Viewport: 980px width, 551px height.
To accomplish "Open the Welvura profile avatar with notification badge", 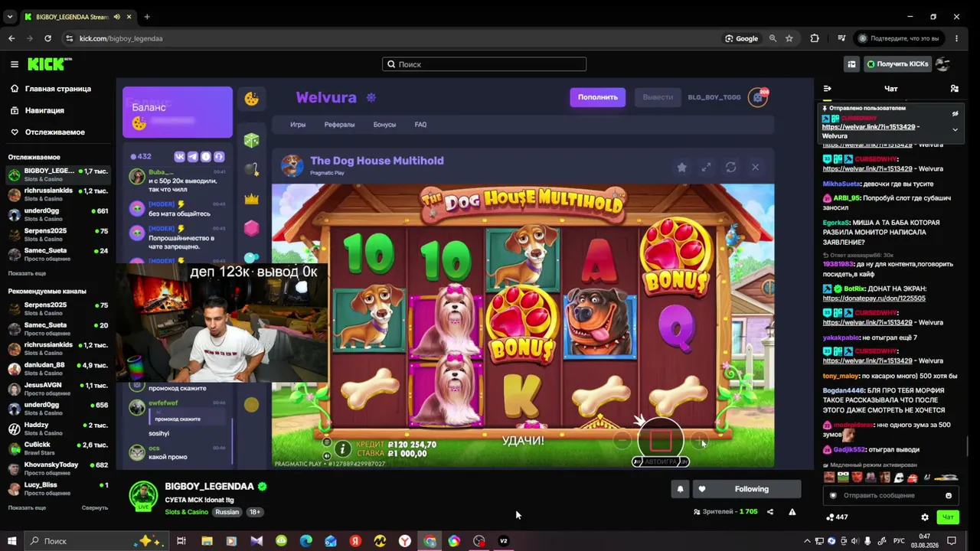I will tap(758, 97).
